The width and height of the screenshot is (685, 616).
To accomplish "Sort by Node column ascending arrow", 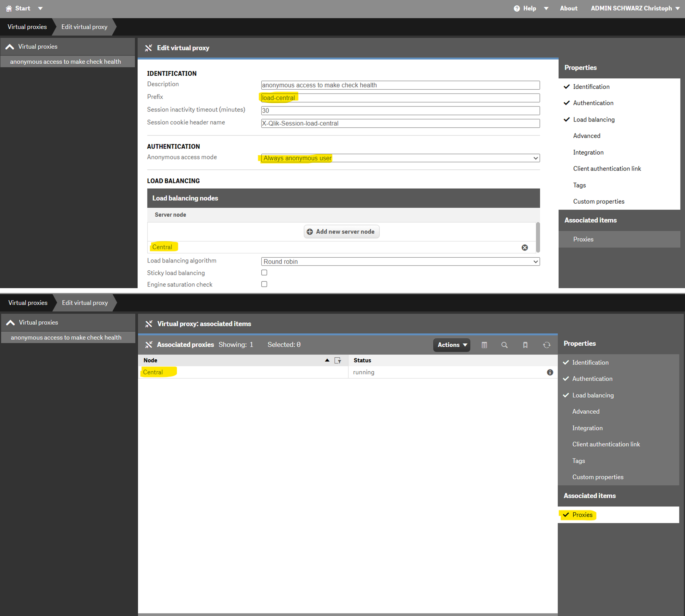I will tap(327, 360).
